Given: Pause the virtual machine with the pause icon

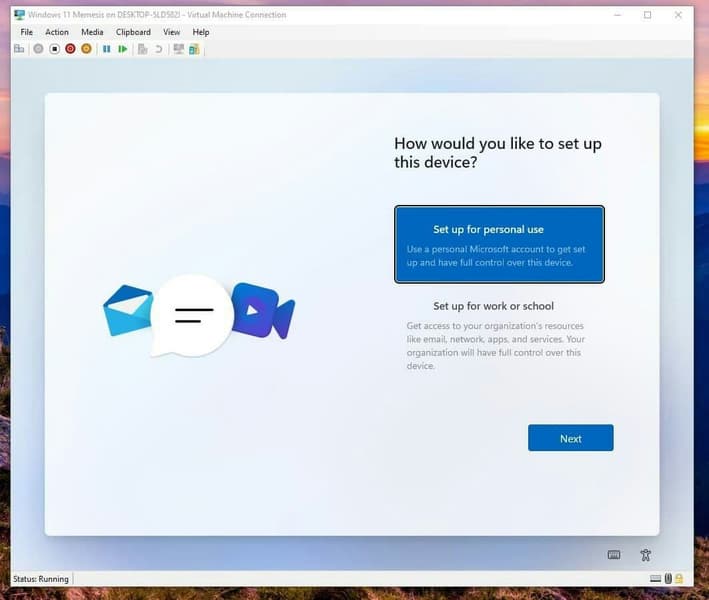Looking at the screenshot, I should (107, 49).
